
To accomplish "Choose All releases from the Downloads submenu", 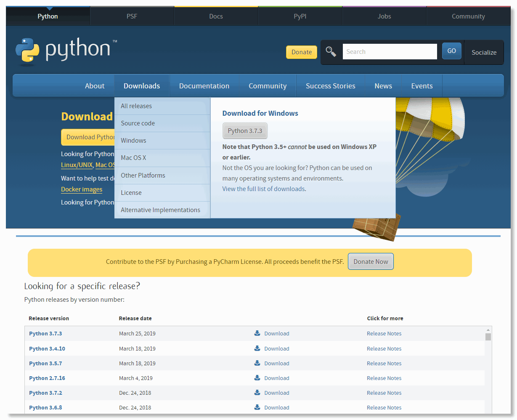I will click(162, 106).
